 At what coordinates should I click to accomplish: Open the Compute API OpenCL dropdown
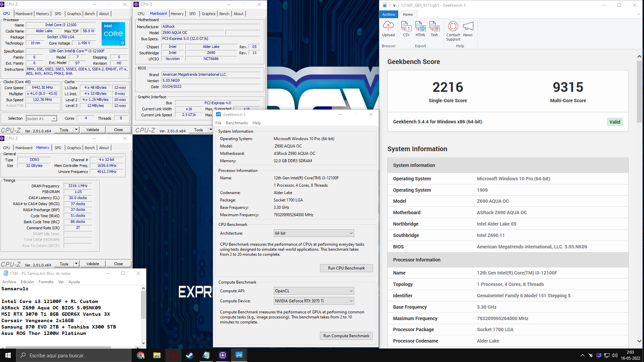click(x=314, y=291)
